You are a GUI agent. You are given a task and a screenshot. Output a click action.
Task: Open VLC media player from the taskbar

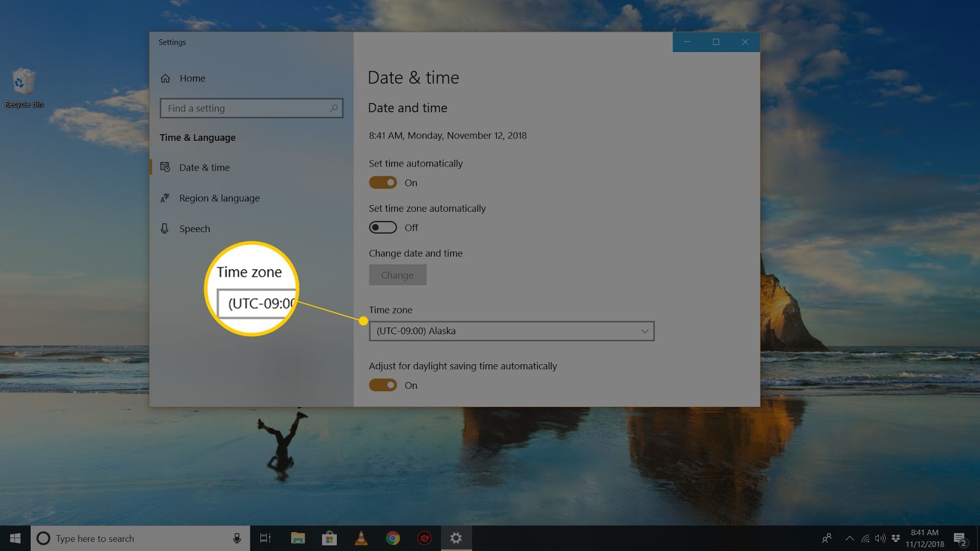click(x=361, y=538)
